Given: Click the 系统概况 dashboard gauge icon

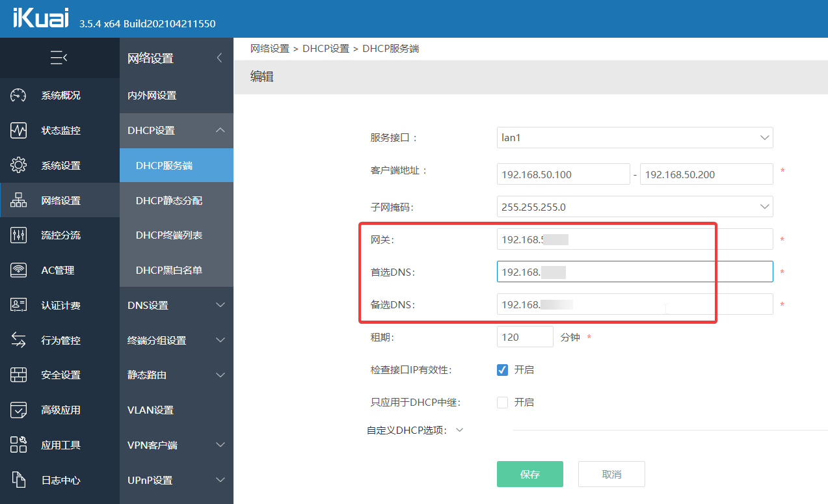Looking at the screenshot, I should click(18, 96).
